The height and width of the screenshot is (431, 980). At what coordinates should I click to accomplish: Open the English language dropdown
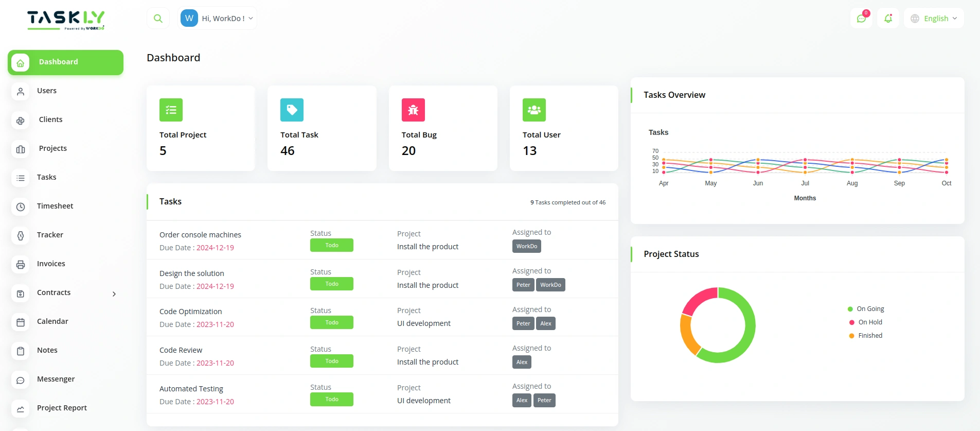tap(934, 19)
